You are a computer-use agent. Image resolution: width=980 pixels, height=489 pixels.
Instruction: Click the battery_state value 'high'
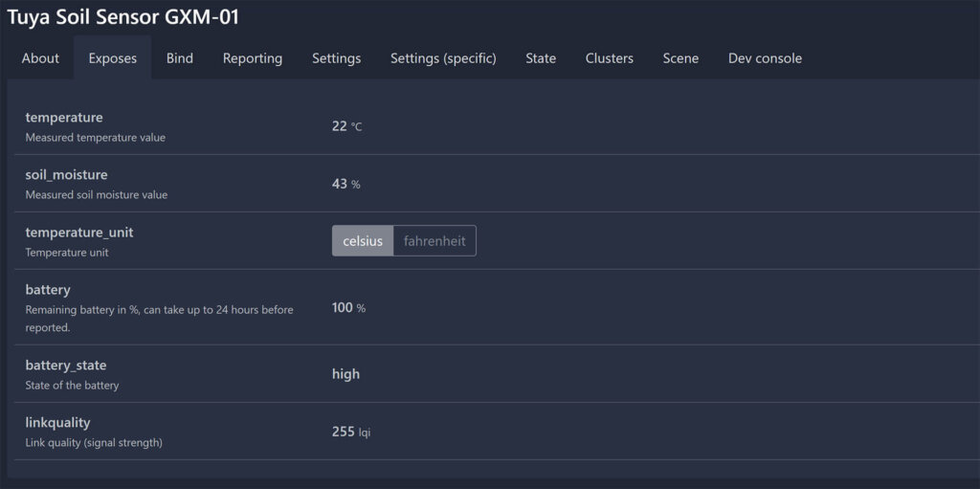click(345, 374)
